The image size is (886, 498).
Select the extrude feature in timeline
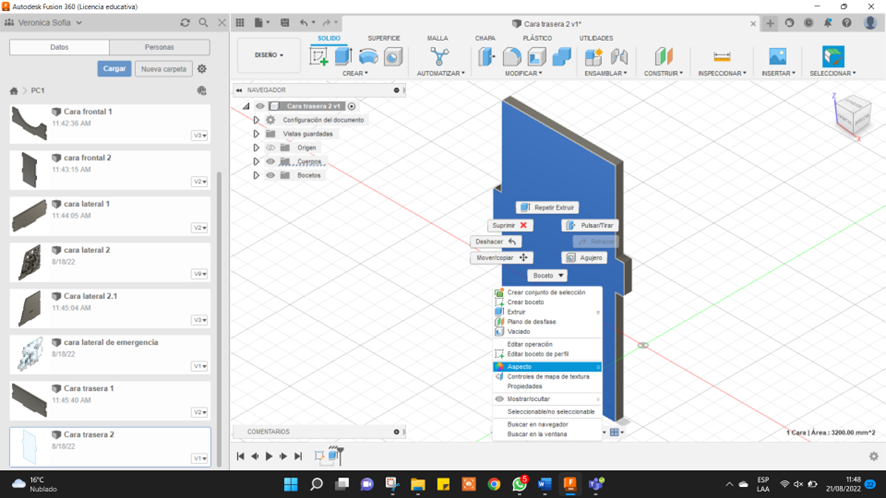tap(334, 456)
